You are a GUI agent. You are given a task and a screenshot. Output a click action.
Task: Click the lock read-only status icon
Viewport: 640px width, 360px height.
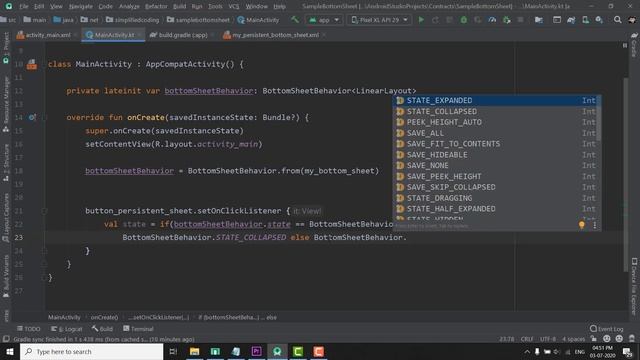click(x=594, y=339)
